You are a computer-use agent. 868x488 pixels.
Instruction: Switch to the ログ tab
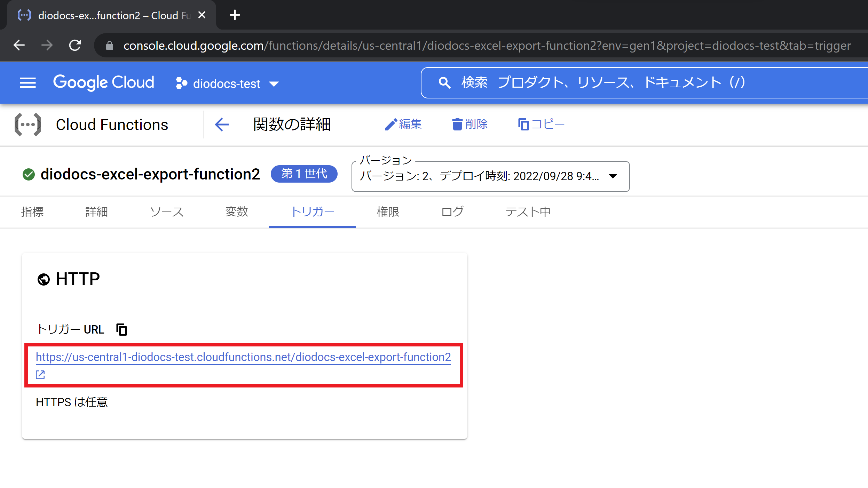[452, 212]
